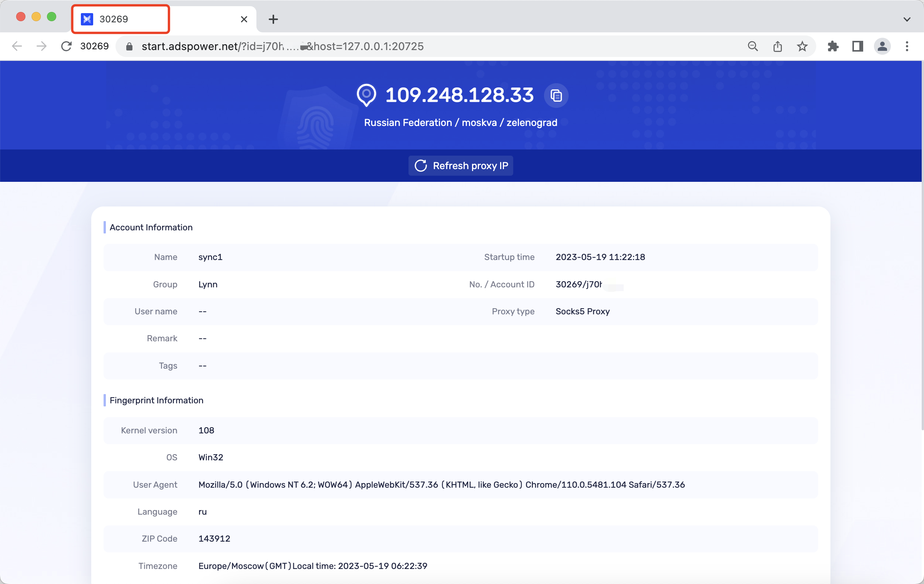Click the side panel icon

coord(858,46)
